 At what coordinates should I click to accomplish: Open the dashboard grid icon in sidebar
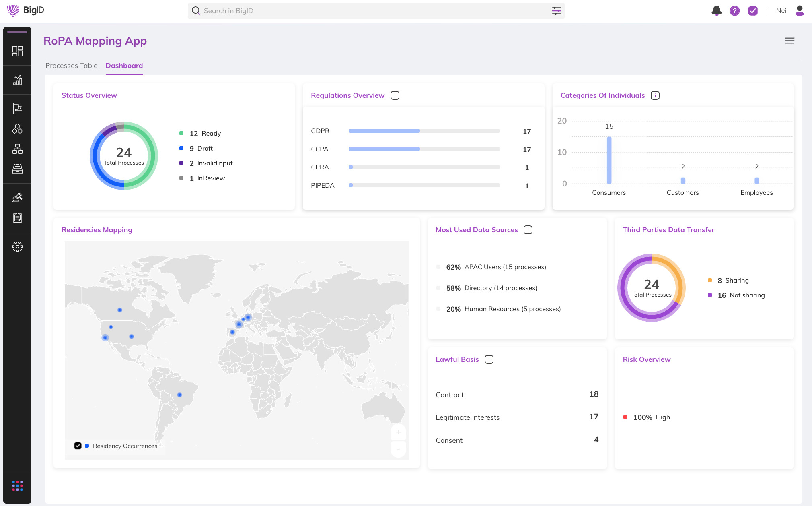click(17, 51)
